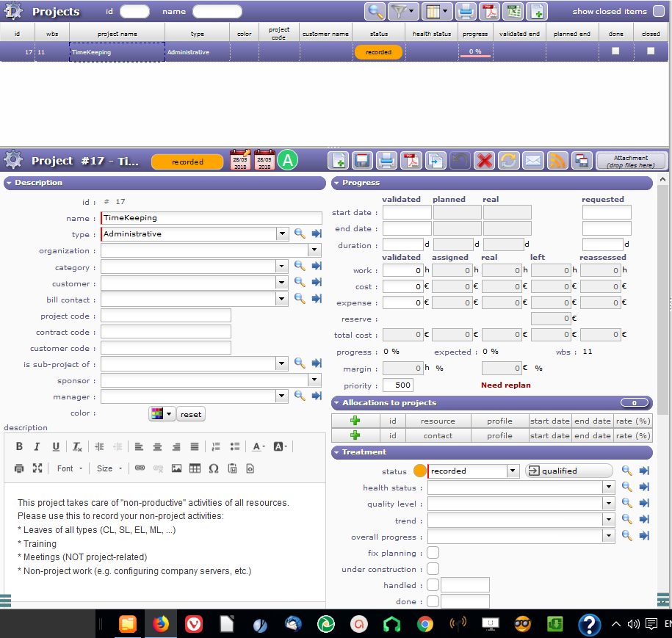Image resolution: width=672 pixels, height=638 pixels.
Task: Enable show closed items checkbox
Action: [659, 11]
